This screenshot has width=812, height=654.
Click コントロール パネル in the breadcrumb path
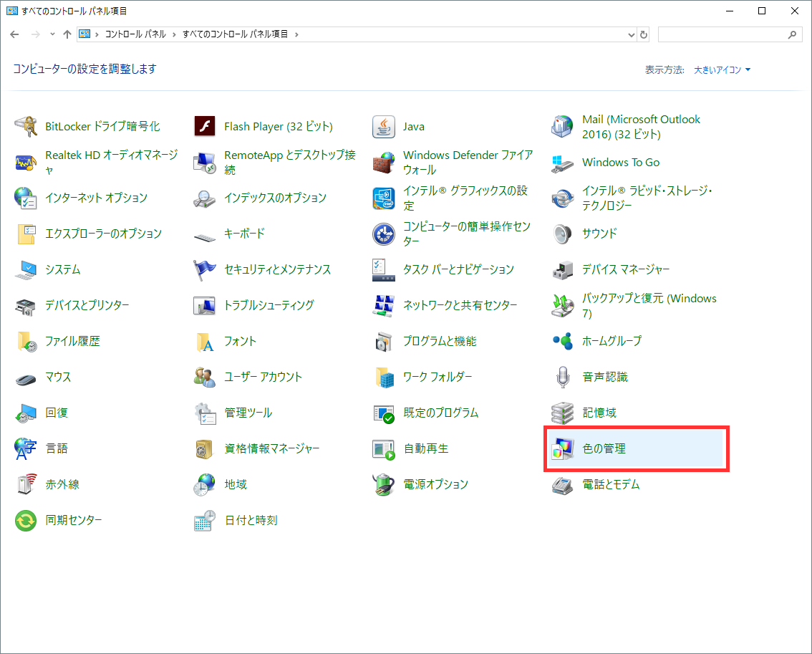[x=135, y=34]
